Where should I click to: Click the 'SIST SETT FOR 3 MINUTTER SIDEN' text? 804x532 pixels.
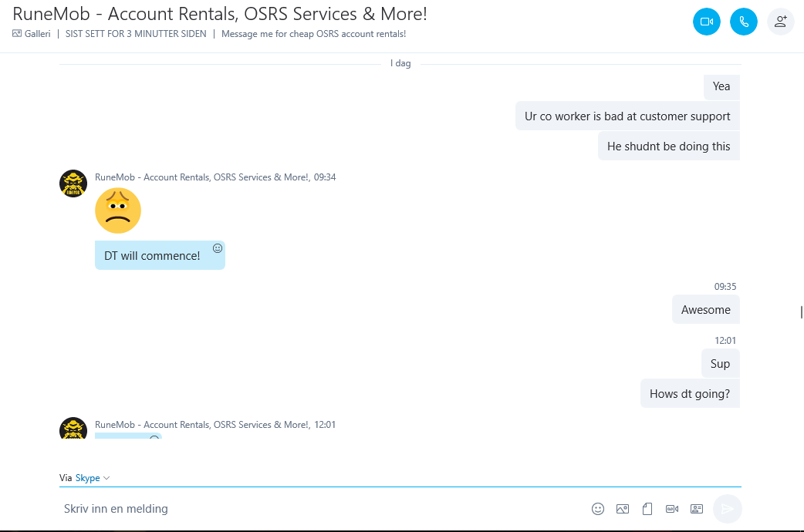click(136, 34)
